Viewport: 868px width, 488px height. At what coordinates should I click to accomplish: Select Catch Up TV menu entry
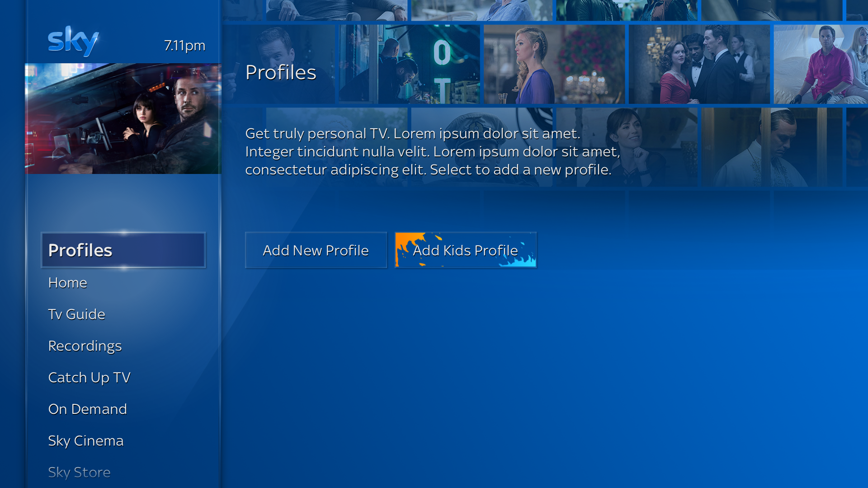(89, 378)
